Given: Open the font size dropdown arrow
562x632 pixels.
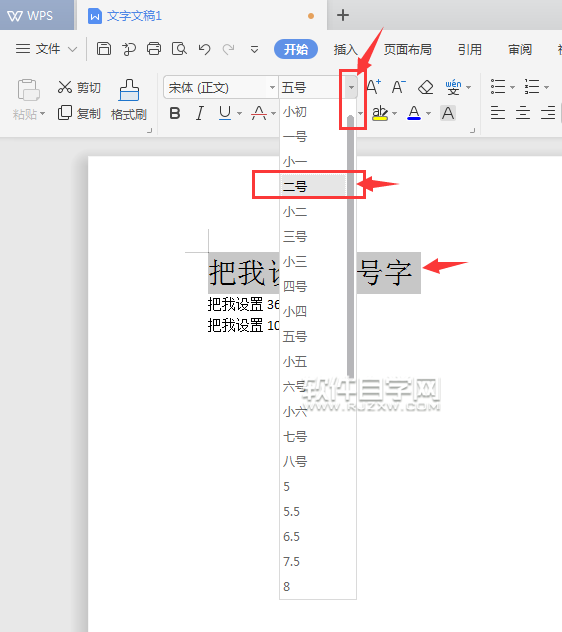Looking at the screenshot, I should (x=351, y=87).
